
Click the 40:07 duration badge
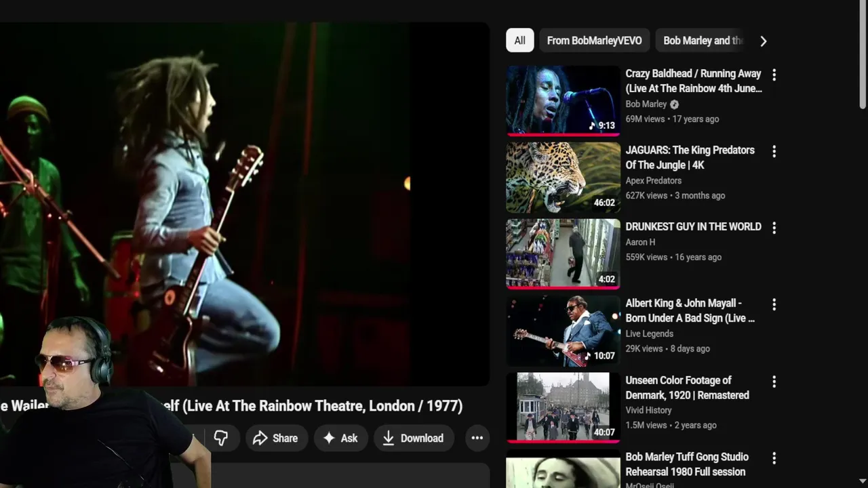(x=604, y=432)
